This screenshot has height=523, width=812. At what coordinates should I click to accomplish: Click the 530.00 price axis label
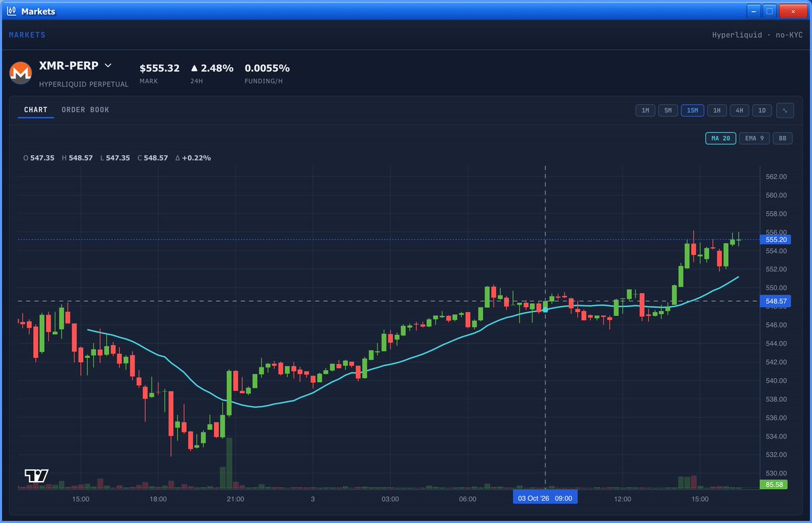click(x=776, y=473)
